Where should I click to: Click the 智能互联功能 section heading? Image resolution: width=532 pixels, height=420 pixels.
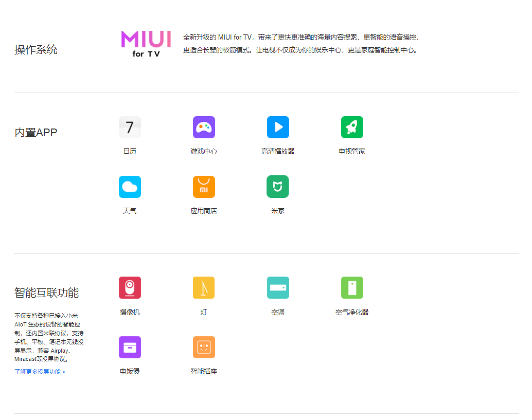[46, 293]
